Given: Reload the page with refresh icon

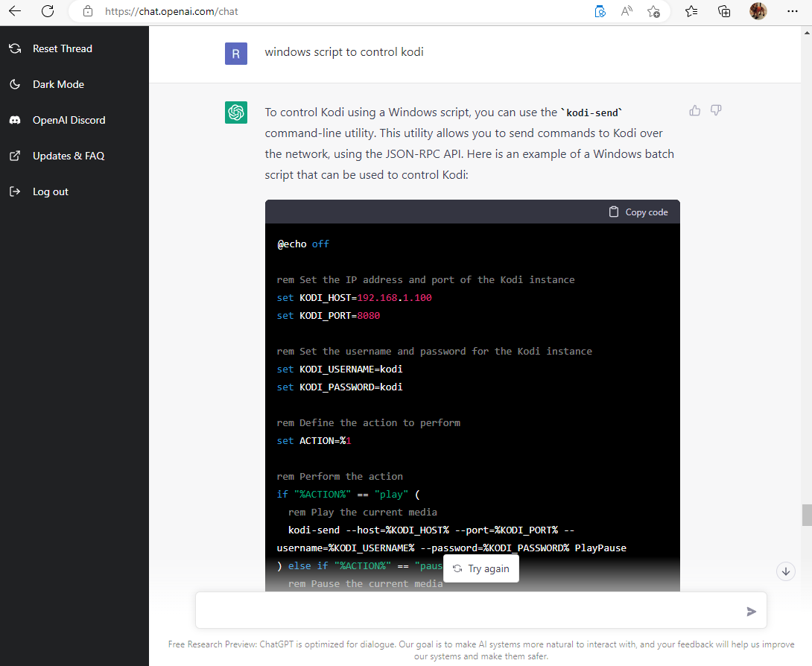Looking at the screenshot, I should 48,11.
